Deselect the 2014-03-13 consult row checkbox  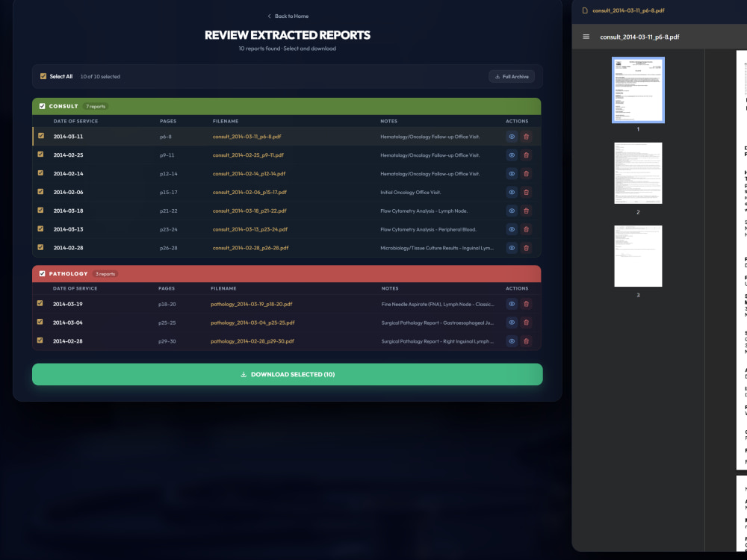coord(40,228)
